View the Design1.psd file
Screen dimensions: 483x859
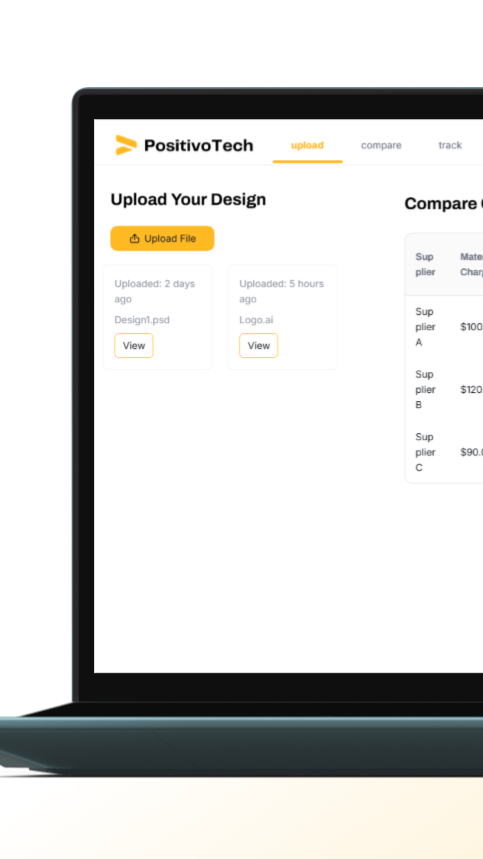134,346
